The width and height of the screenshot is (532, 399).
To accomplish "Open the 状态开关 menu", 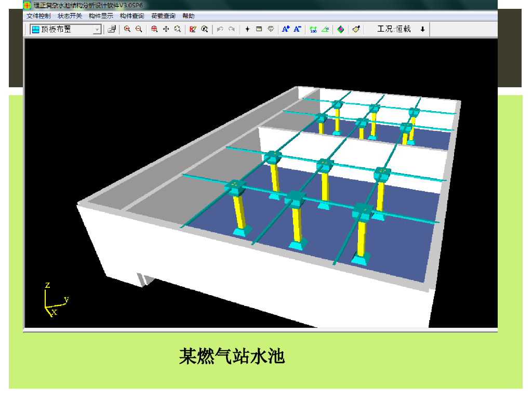I will [x=70, y=16].
